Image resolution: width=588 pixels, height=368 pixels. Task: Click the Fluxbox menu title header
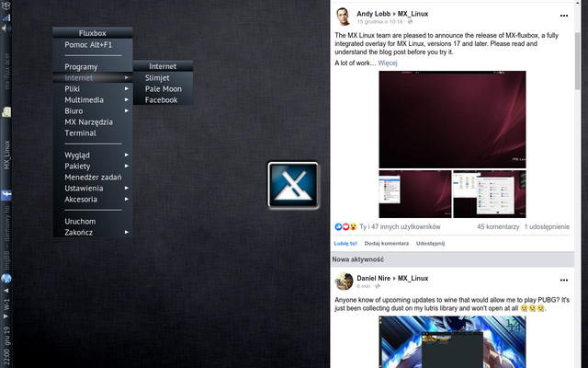point(93,33)
